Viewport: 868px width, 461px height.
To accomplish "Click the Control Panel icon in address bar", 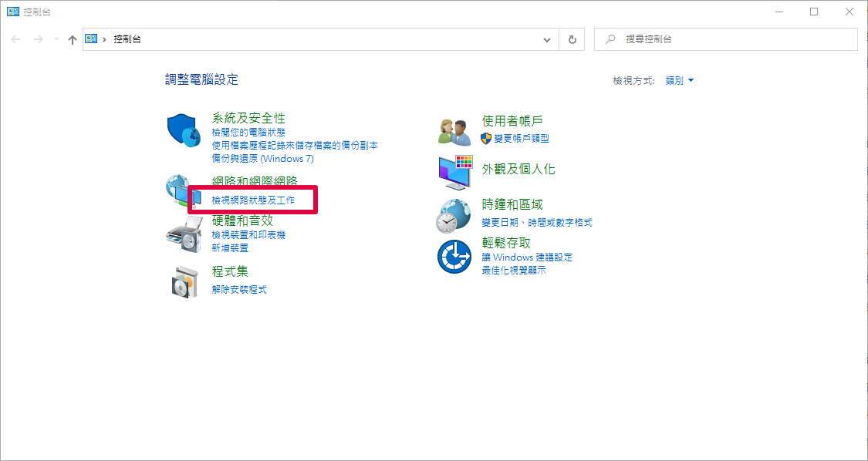I will 91,39.
